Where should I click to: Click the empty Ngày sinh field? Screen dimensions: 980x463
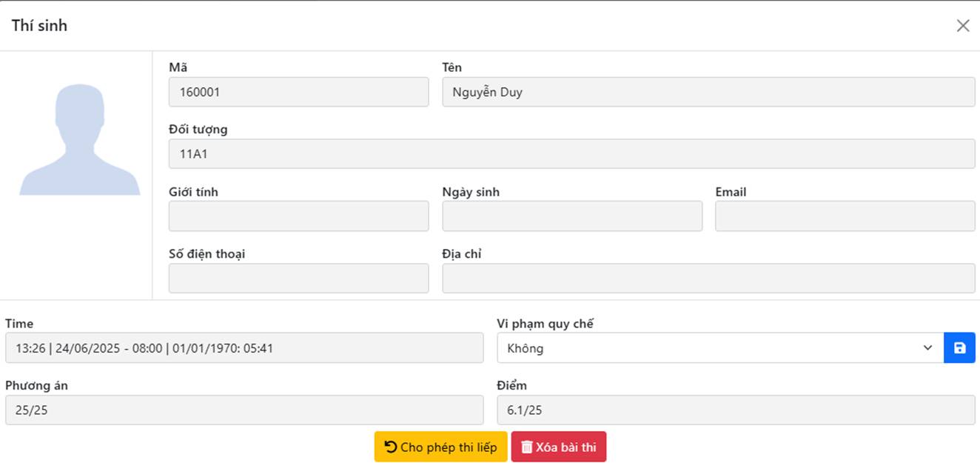(x=572, y=216)
